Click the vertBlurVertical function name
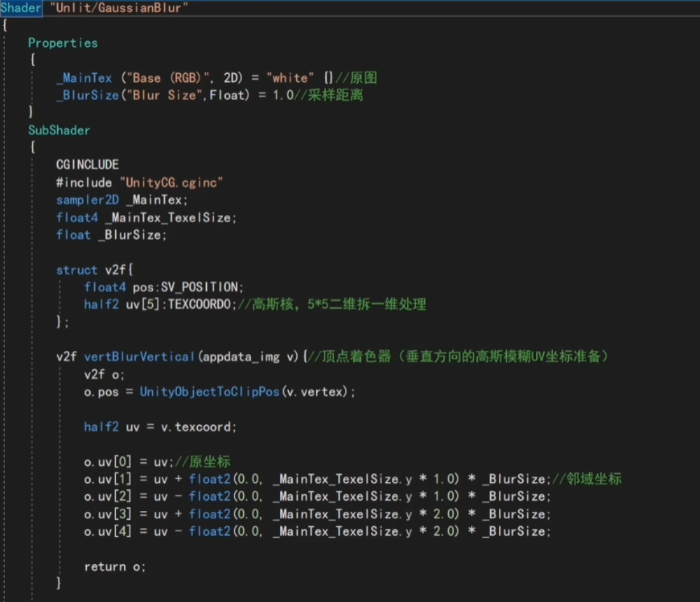Viewport: 700px width, 602px height. (x=140, y=357)
